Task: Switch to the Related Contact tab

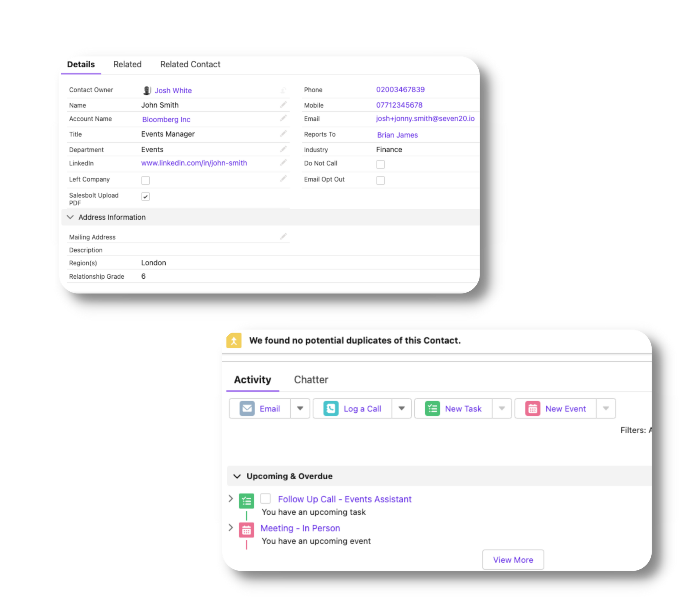Action: tap(190, 64)
